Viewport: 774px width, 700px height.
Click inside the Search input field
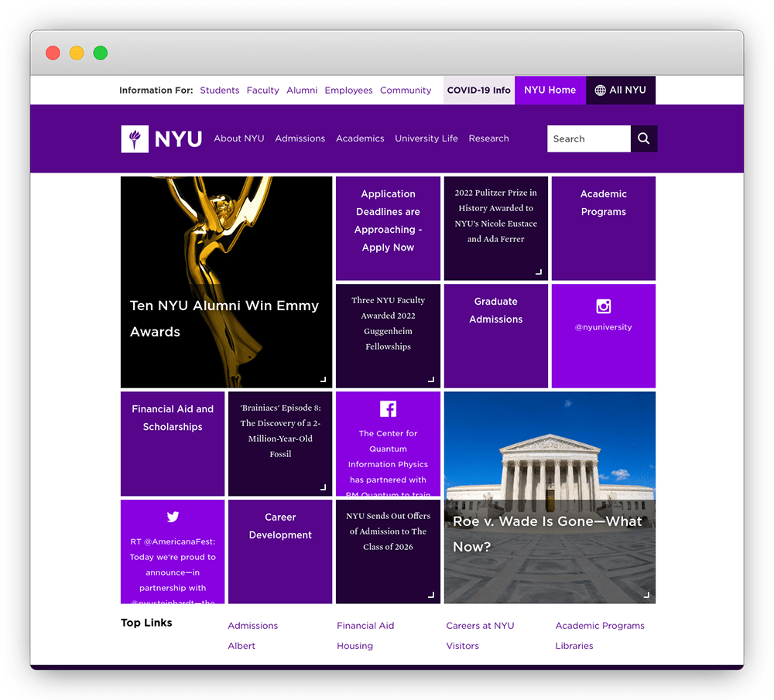point(588,139)
